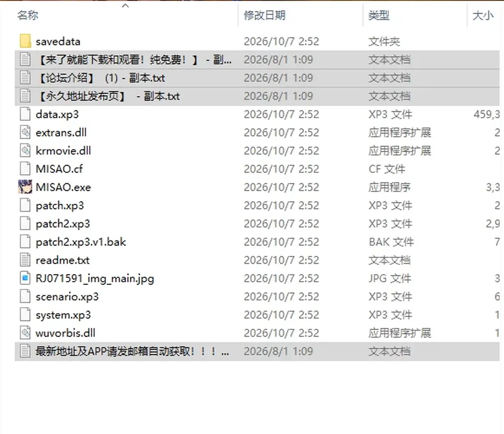504x434 pixels.
Task: Select the extrans.dll file name
Action: [61, 132]
